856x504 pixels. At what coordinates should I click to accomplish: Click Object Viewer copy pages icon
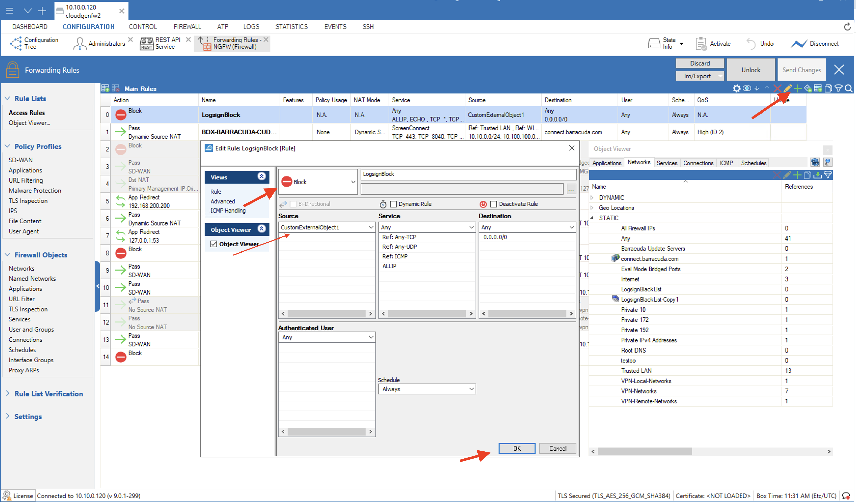tap(807, 175)
